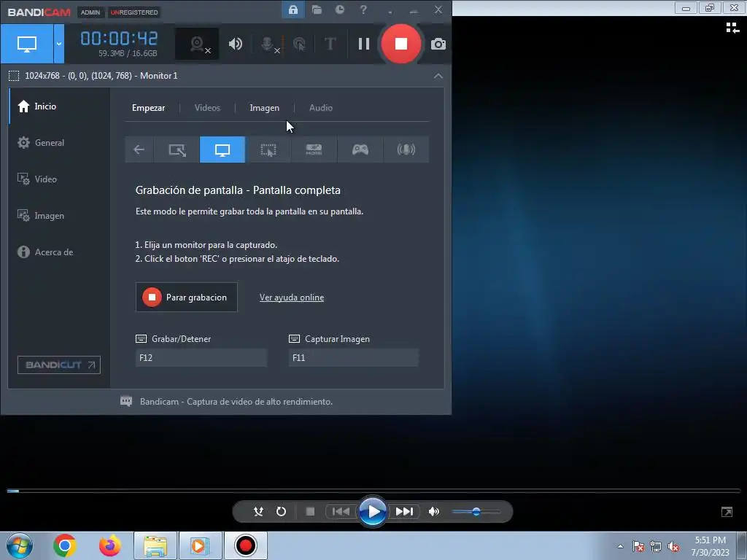
Task: Click the screen recording mode icon
Action: (x=27, y=44)
